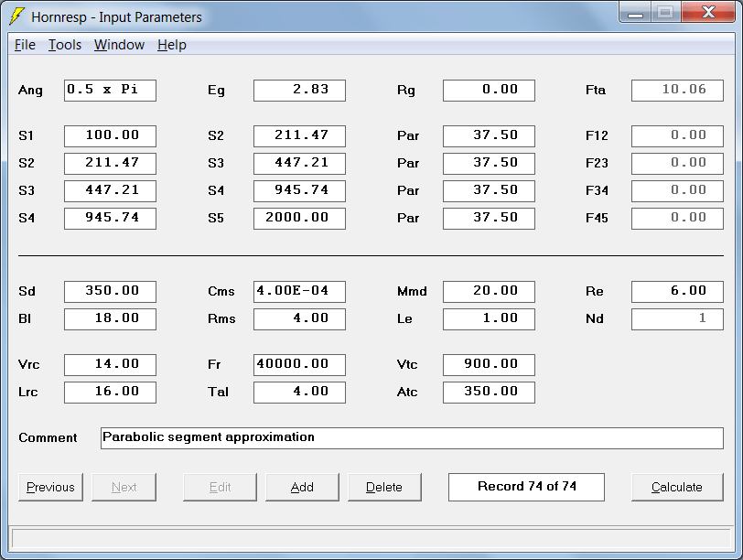Select the Ang input field

click(110, 91)
